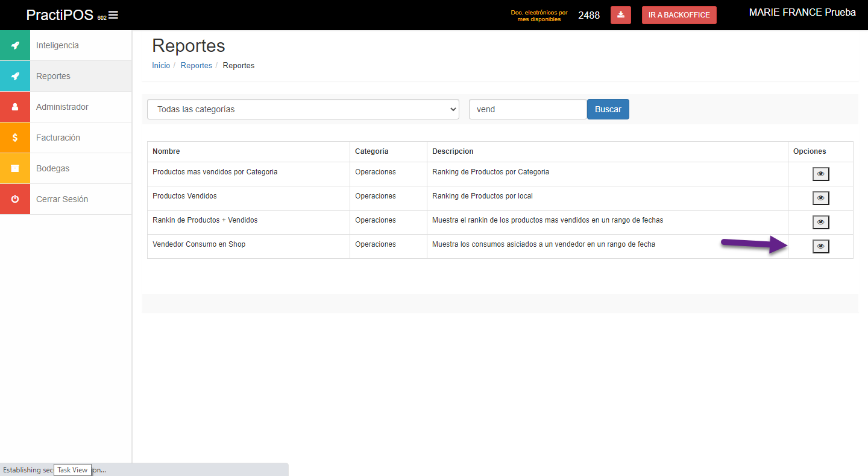Expand the Todas las categorías dropdown

(x=303, y=110)
